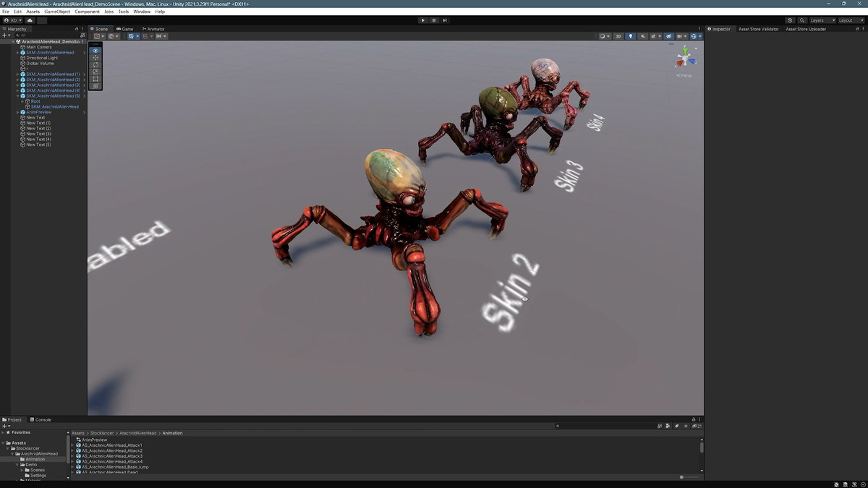868x488 pixels.
Task: Open the global search magnifier icon
Action: tap(802, 20)
